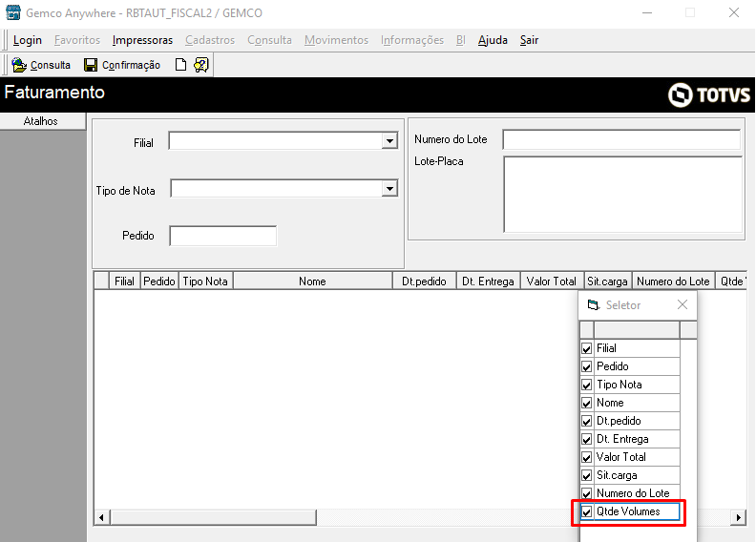Image resolution: width=756 pixels, height=542 pixels.
Task: Open the Consulta menu in menu bar
Action: 269,40
